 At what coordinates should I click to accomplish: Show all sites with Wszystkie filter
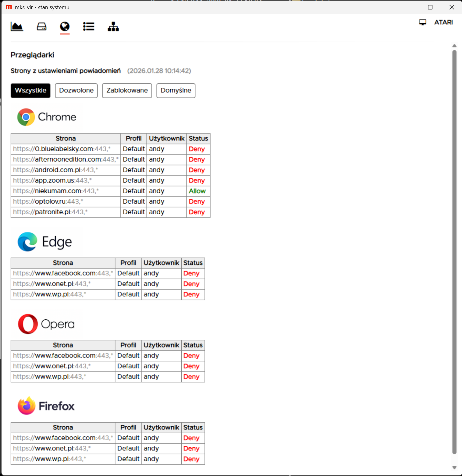30,91
